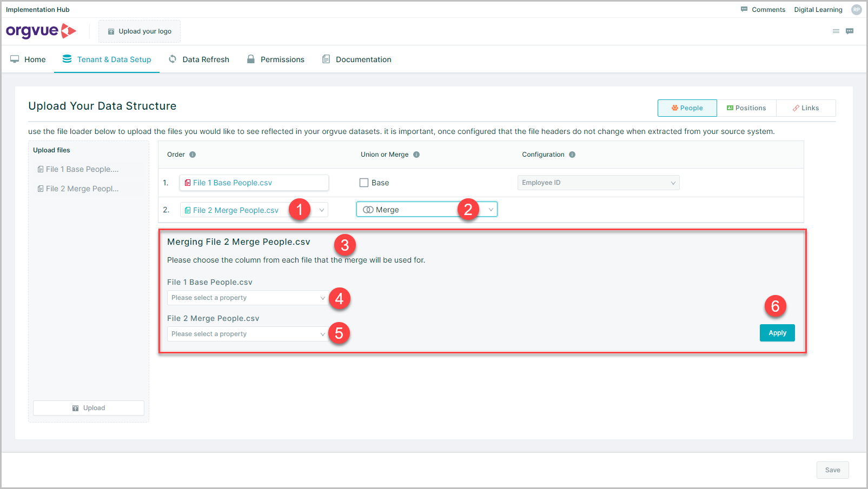868x489 pixels.
Task: Click Upload your logo button
Action: click(140, 31)
